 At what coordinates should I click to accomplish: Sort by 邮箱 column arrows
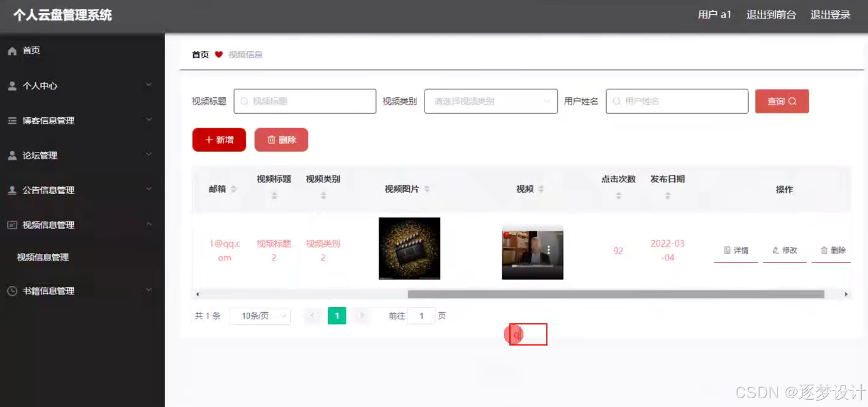tap(234, 189)
